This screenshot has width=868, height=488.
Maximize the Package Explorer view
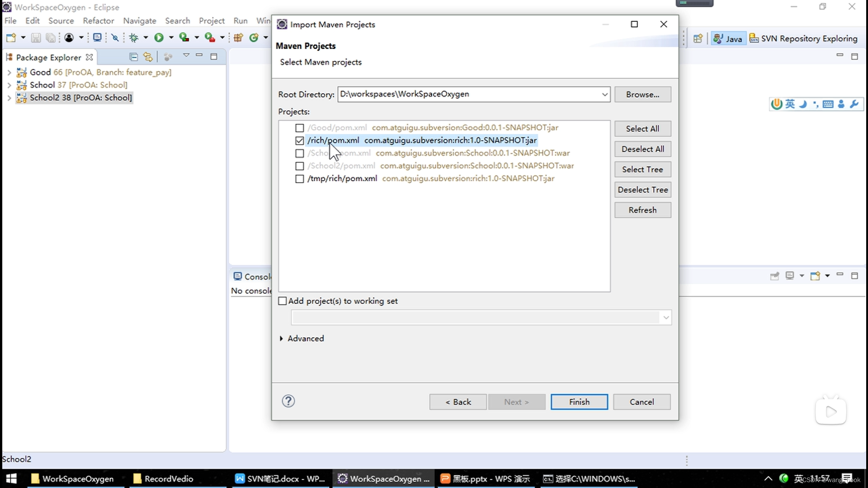pyautogui.click(x=214, y=56)
